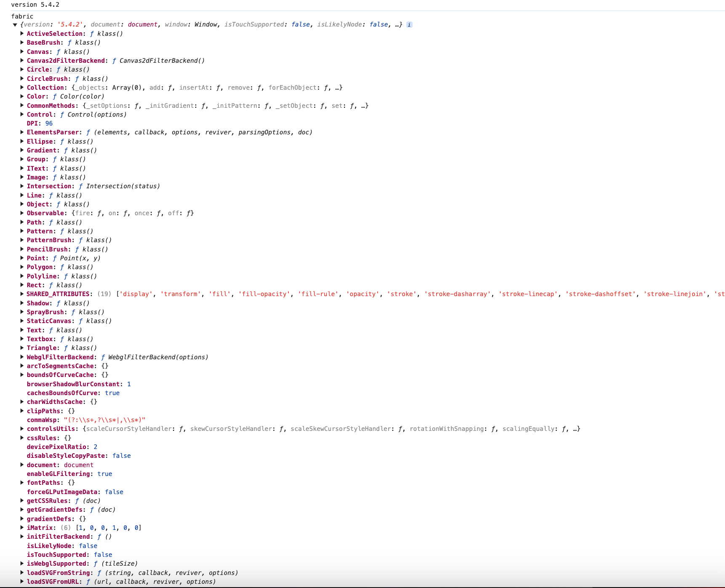
Task: Expand the isWebglSupported function
Action: pyautogui.click(x=22, y=564)
